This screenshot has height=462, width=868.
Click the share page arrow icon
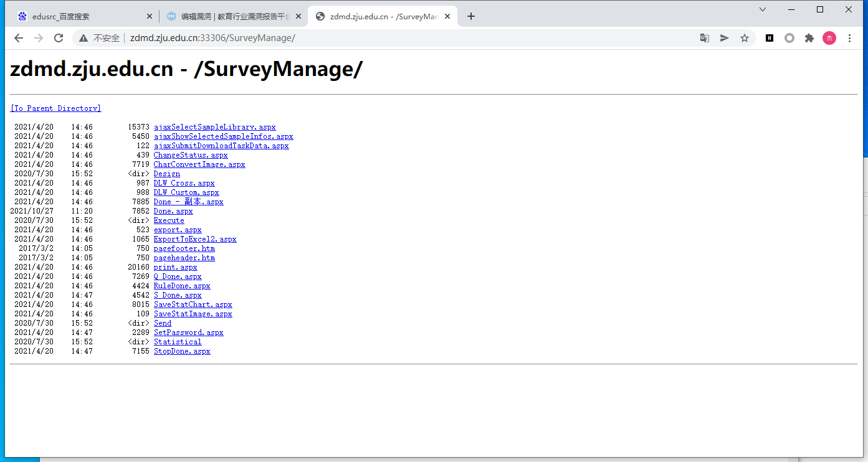coord(724,38)
